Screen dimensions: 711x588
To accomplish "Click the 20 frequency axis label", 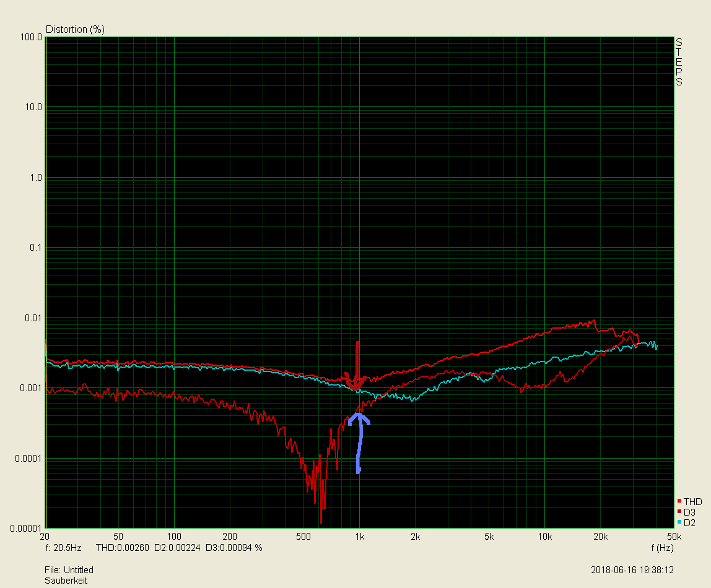I will point(45,537).
